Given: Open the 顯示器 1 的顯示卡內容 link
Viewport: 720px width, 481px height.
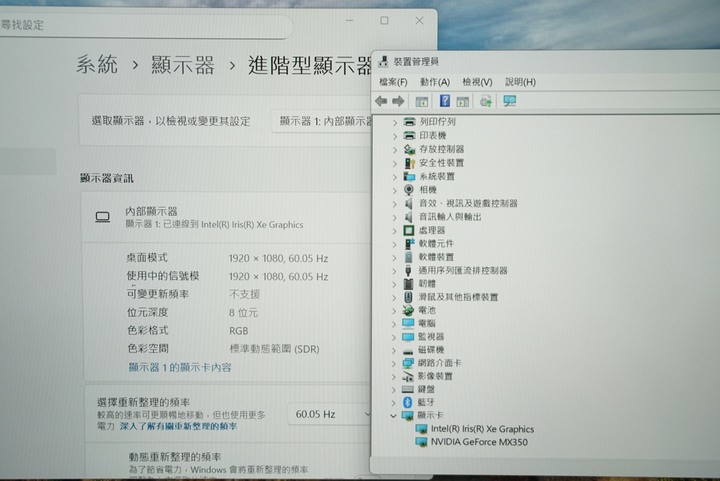Looking at the screenshot, I should (180, 367).
